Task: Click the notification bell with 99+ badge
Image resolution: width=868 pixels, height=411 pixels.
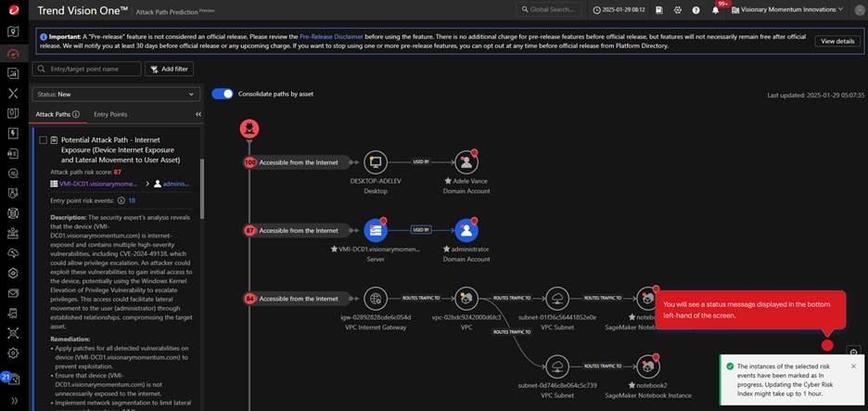Action: 715,9
